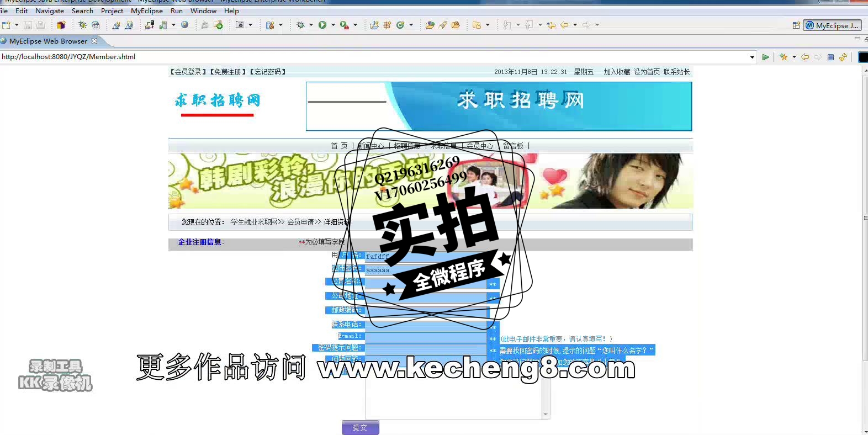Screen dimensions: 868x435
Task: Open the MyEclipse menu
Action: [147, 10]
